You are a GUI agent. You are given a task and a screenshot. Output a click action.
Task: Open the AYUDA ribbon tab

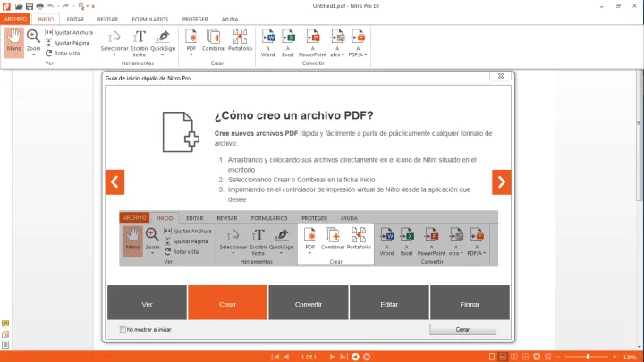tap(230, 20)
